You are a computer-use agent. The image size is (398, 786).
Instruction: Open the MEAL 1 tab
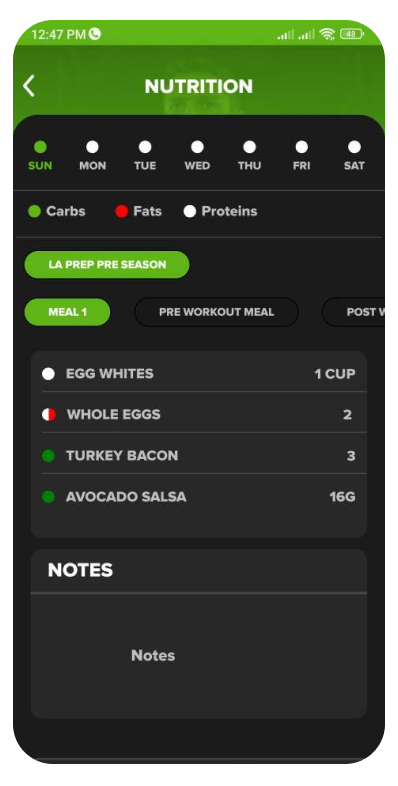[x=67, y=312]
